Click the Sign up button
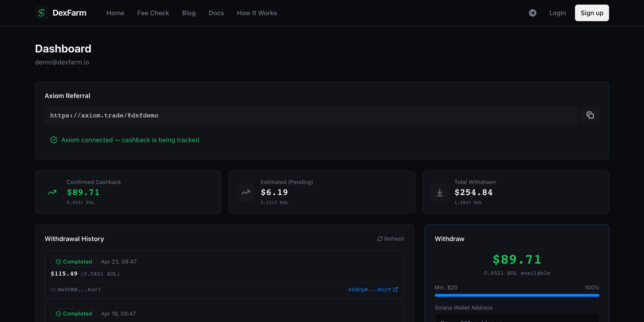644x322 pixels. click(592, 13)
